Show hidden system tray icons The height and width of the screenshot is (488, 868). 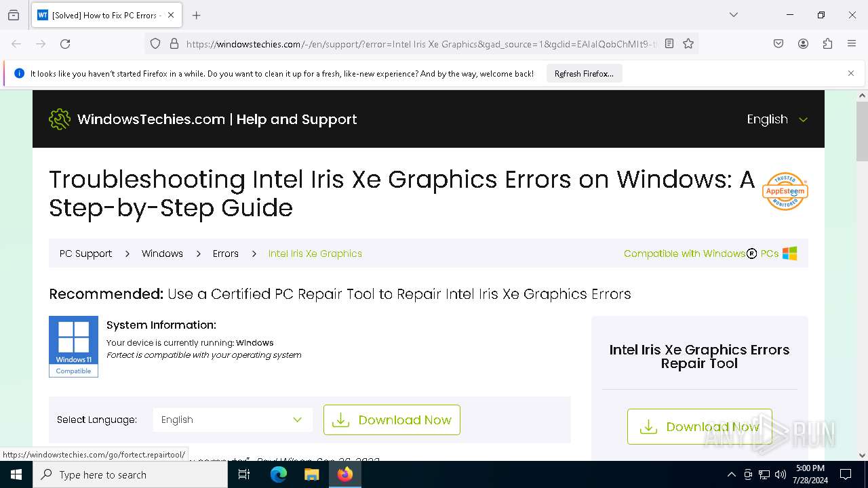tap(731, 474)
